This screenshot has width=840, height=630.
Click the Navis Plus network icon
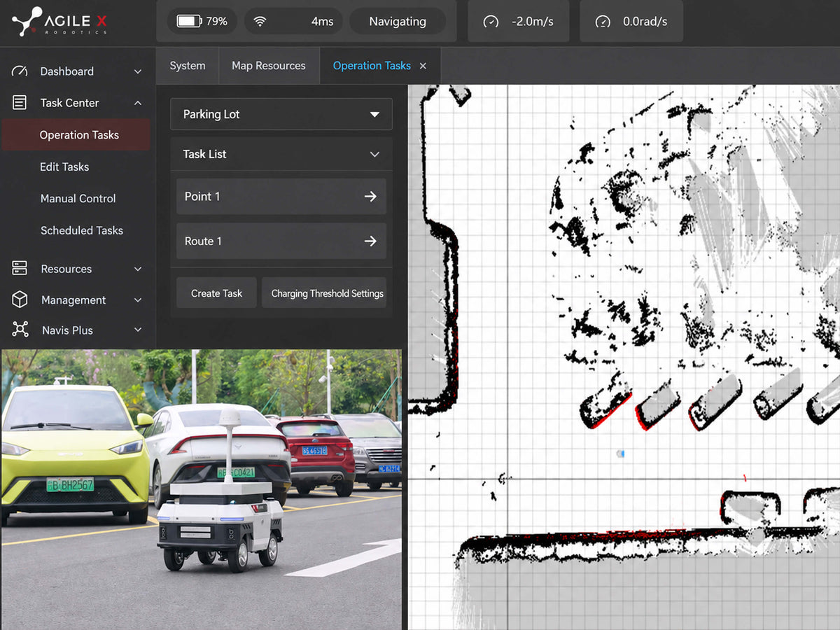20,330
